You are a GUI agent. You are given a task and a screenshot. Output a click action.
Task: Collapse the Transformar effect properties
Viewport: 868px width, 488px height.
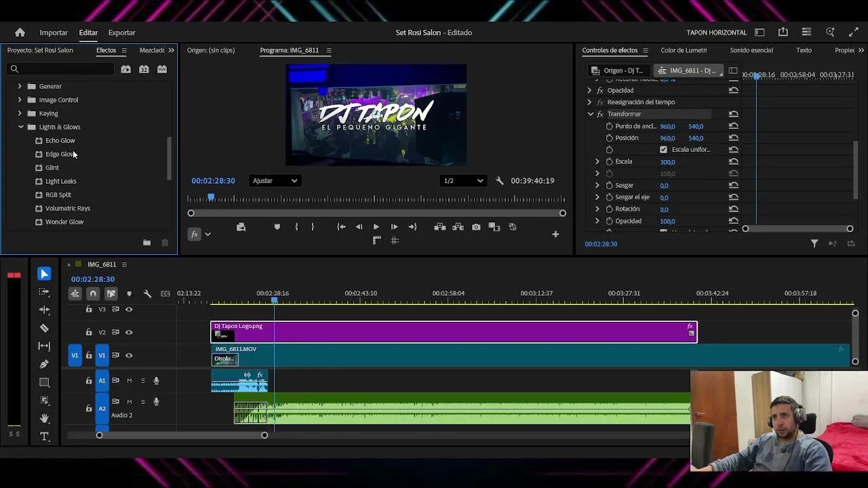pos(590,115)
